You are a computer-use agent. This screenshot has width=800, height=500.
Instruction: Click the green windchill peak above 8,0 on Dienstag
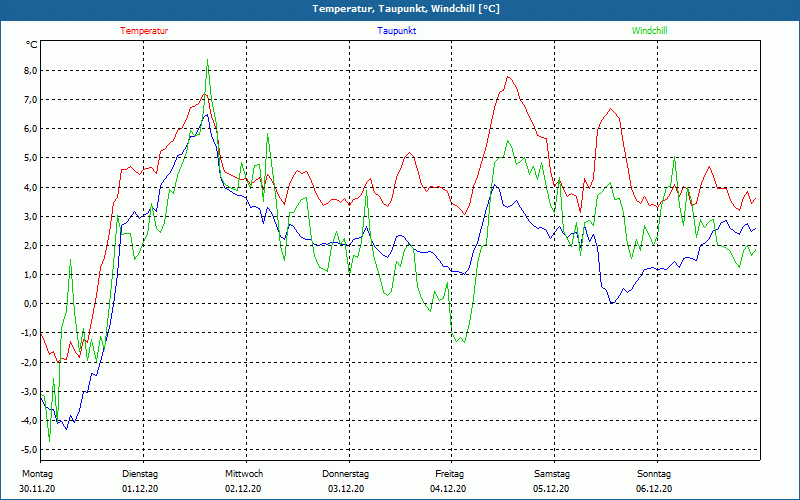click(207, 60)
